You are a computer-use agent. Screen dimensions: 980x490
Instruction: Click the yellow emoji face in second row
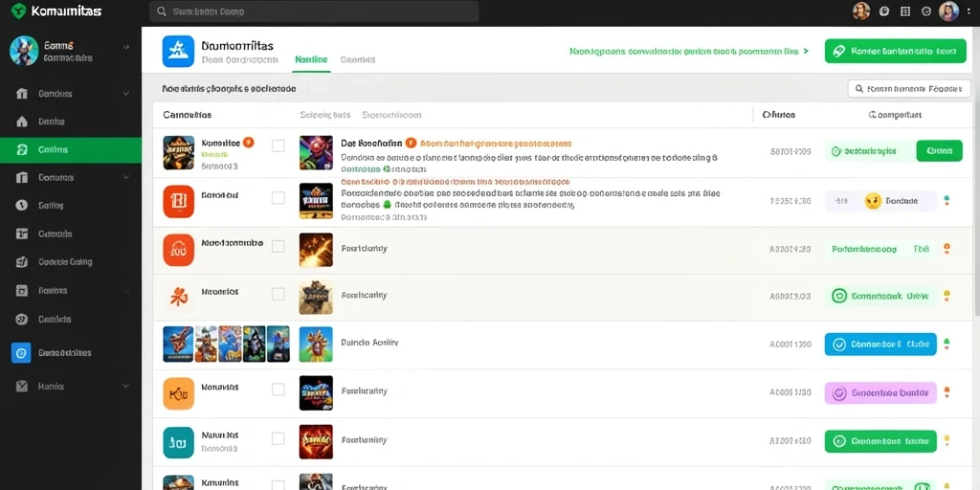(x=873, y=201)
